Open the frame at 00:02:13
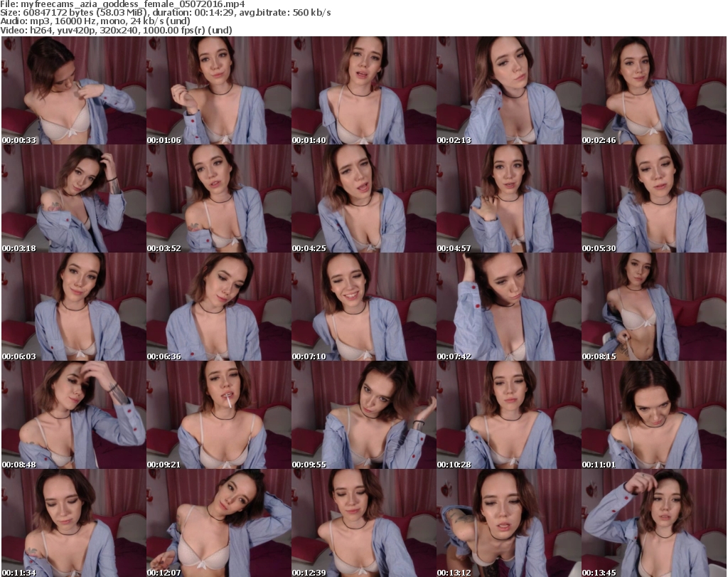Screen dimensions: 728x577 click(x=508, y=90)
